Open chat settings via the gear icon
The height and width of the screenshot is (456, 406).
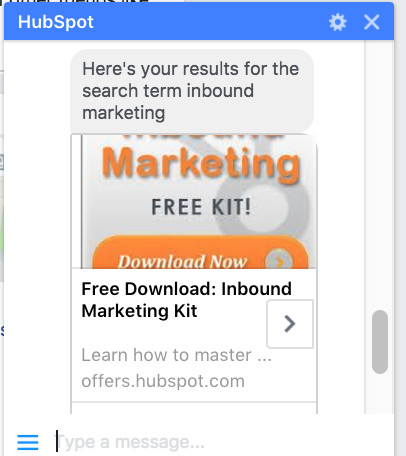pos(337,23)
